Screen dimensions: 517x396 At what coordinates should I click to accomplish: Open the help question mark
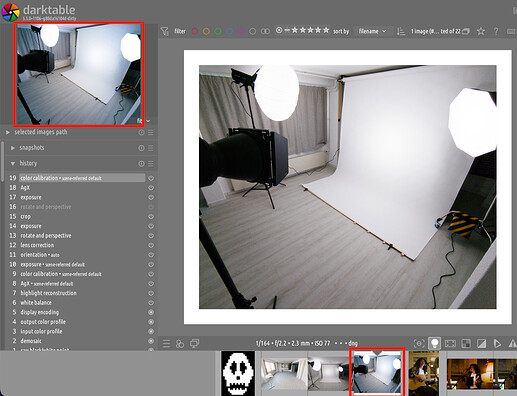(x=496, y=31)
